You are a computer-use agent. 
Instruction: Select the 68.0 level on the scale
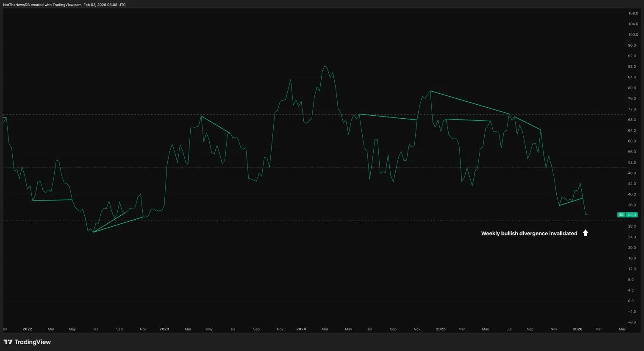click(x=632, y=120)
